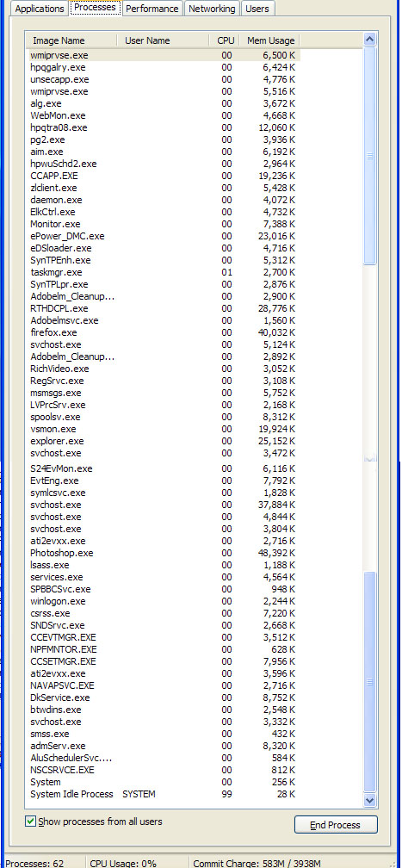Select the Processes tab
This screenshot has width=402, height=868.
click(96, 8)
